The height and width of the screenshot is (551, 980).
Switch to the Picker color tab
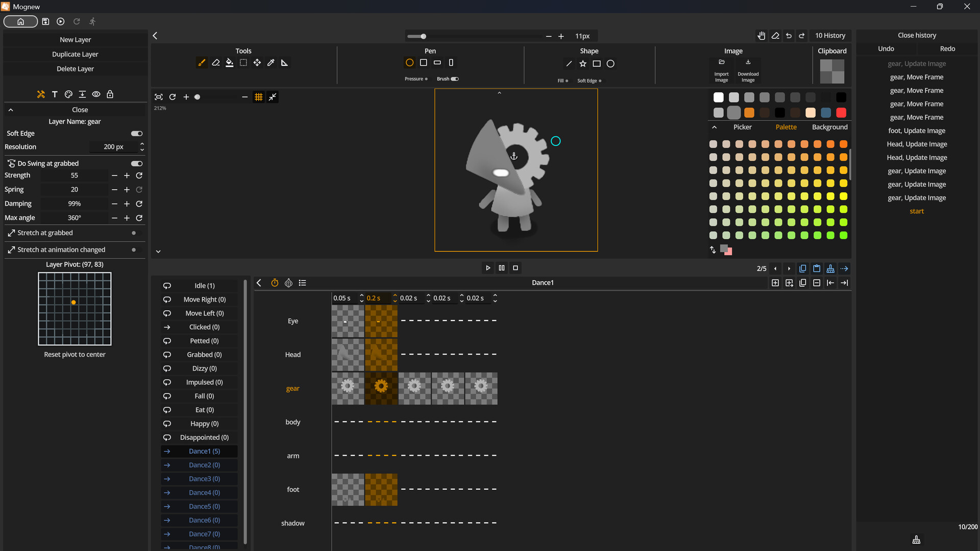click(743, 127)
